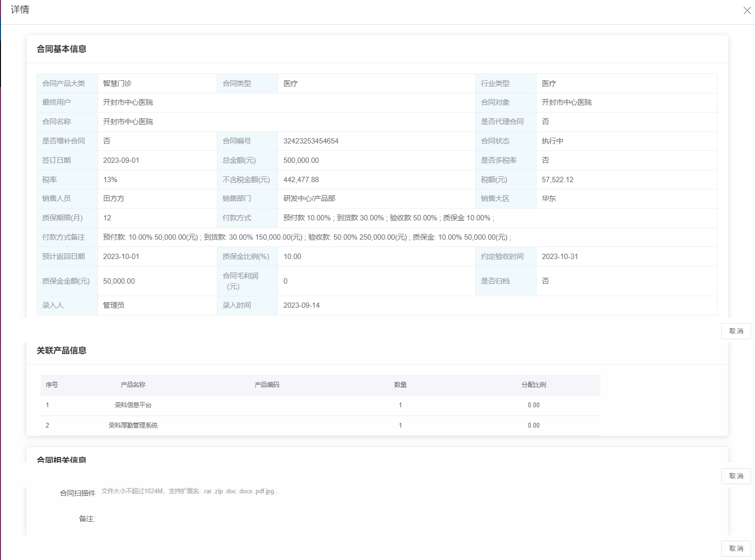Click the 分配比例 column header

pos(533,385)
